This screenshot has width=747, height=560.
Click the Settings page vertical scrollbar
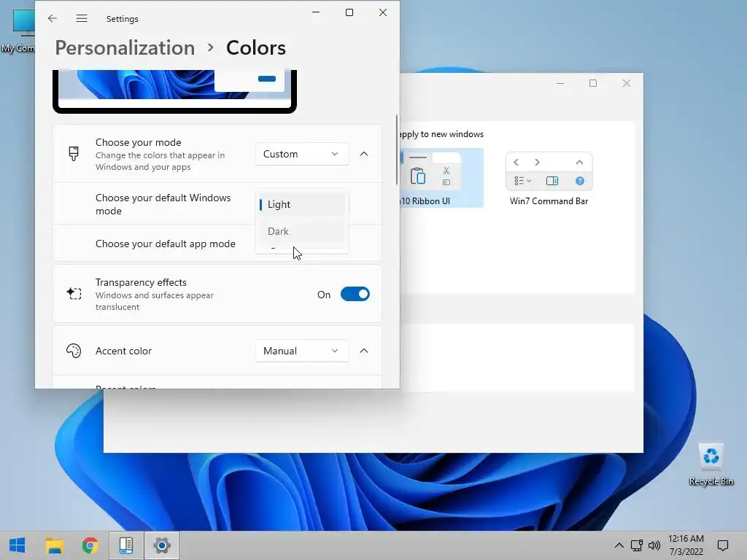pyautogui.click(x=396, y=149)
